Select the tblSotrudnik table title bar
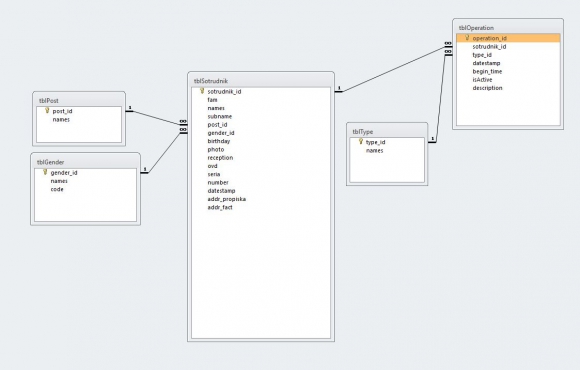 coord(261,81)
